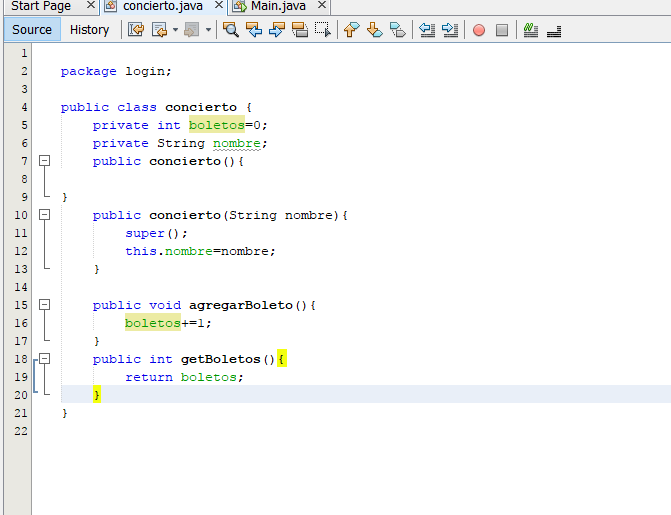671x515 pixels.
Task: Switch to the History view button
Action: pos(89,30)
